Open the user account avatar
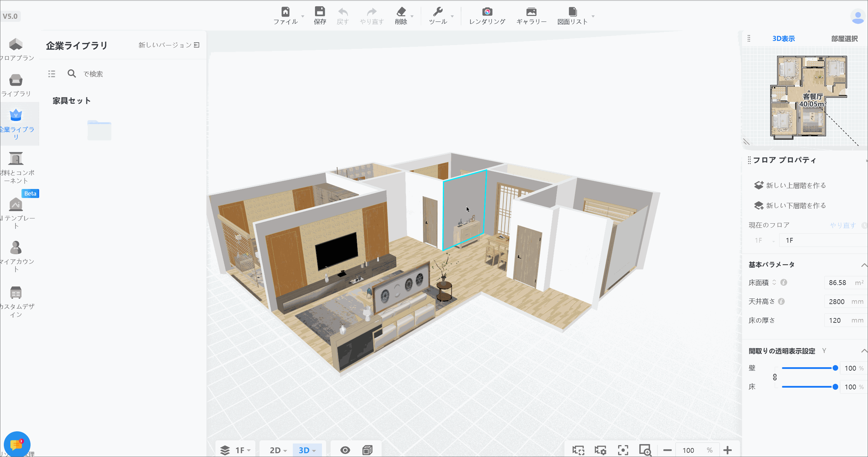Viewport: 868px width, 457px height. tap(858, 17)
